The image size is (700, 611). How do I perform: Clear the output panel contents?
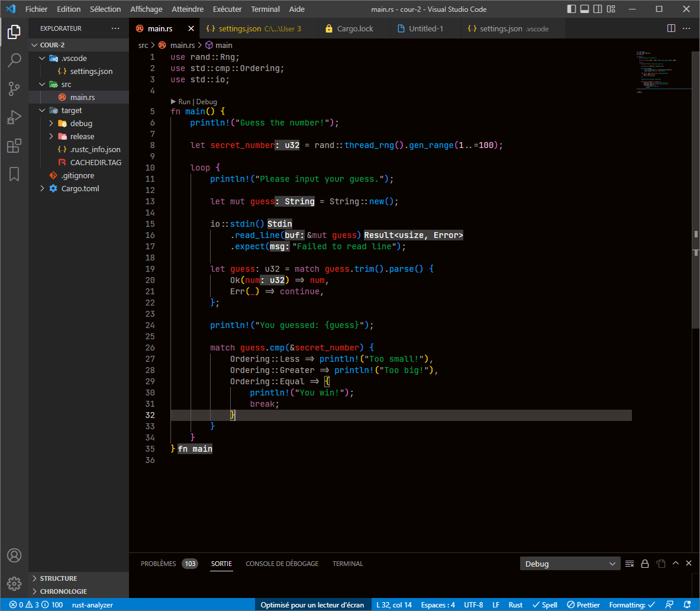pos(629,563)
